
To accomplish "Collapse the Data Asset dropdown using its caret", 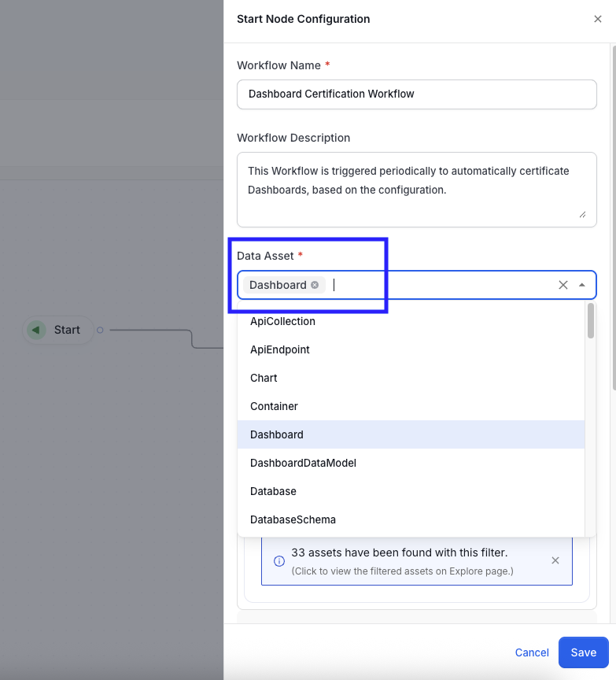I will (x=581, y=284).
